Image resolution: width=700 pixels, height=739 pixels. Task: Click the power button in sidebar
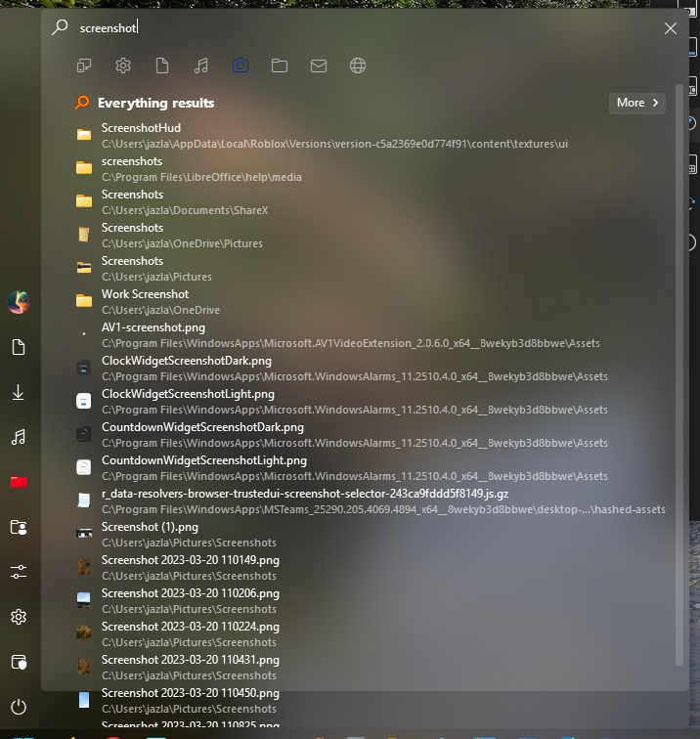[18, 707]
